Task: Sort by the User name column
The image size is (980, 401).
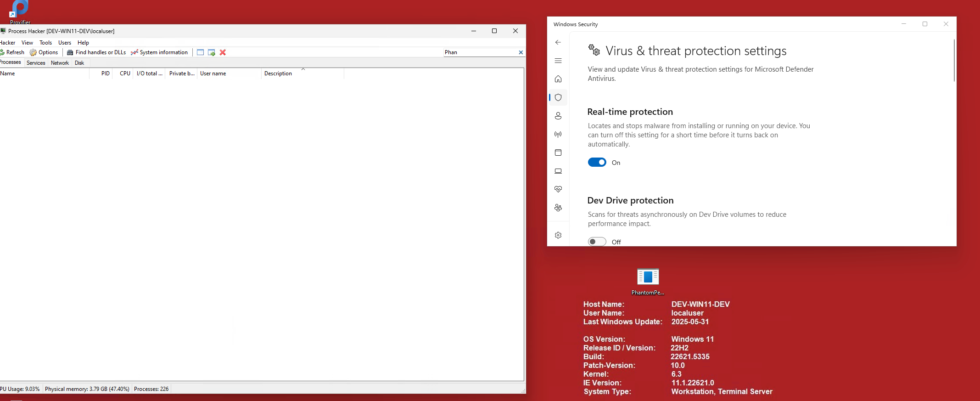Action: coord(229,73)
